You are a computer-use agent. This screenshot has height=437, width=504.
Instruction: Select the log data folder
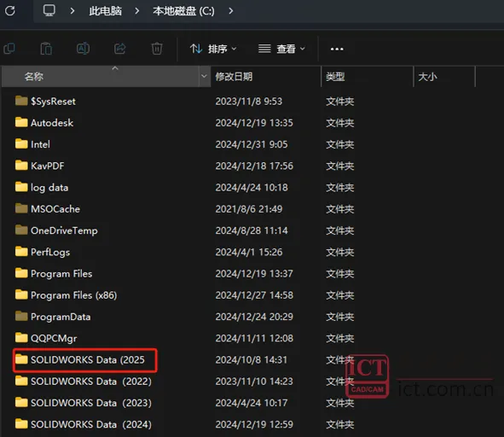[x=42, y=188]
